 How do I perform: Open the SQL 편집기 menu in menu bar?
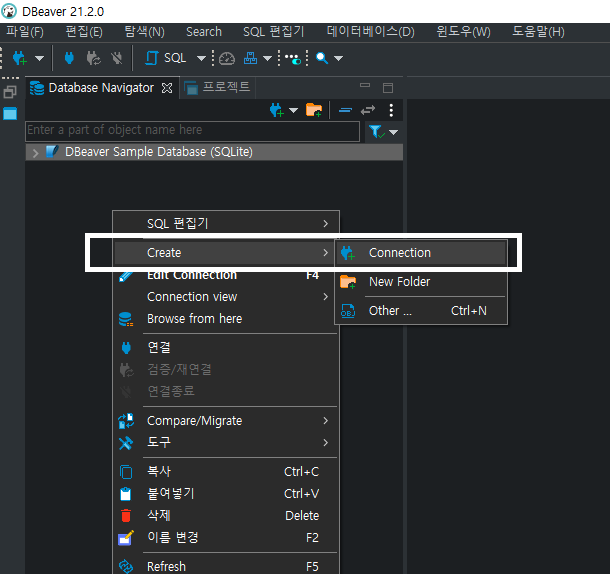coord(273,32)
